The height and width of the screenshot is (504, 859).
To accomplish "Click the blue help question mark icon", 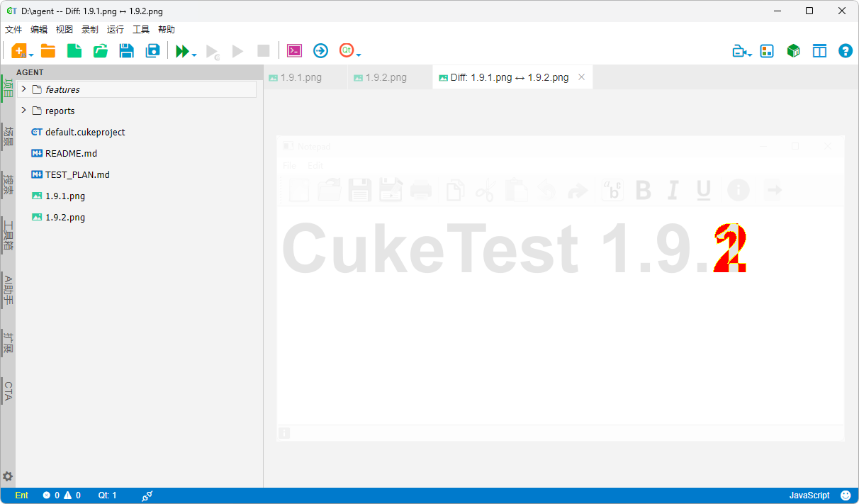I will (x=846, y=51).
